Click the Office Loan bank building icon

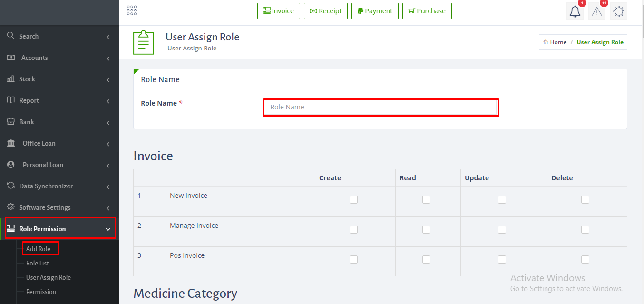[11, 143]
